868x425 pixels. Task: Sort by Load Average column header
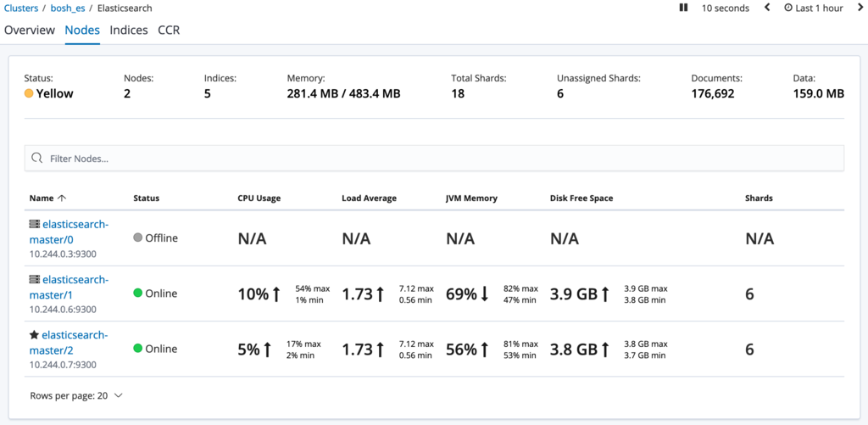click(x=370, y=198)
